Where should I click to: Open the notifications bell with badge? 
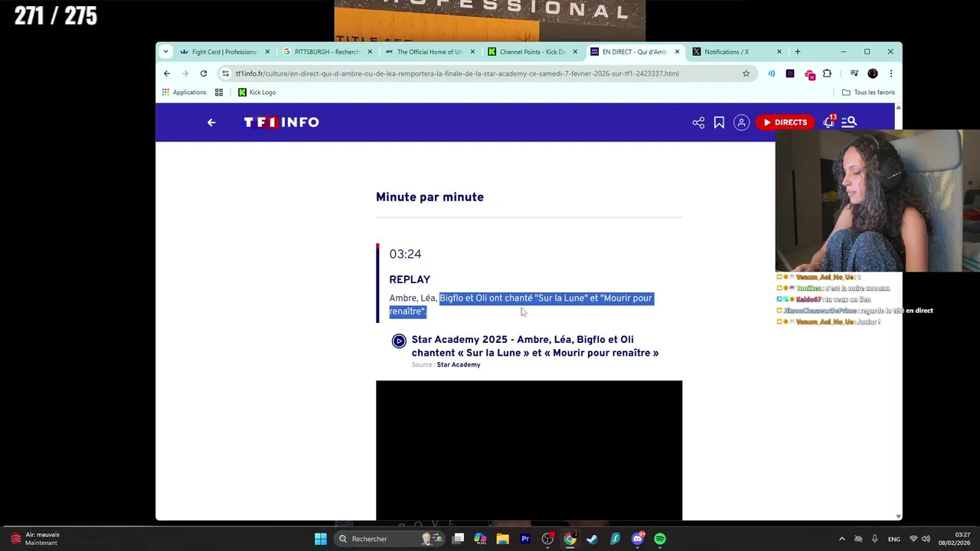click(829, 122)
